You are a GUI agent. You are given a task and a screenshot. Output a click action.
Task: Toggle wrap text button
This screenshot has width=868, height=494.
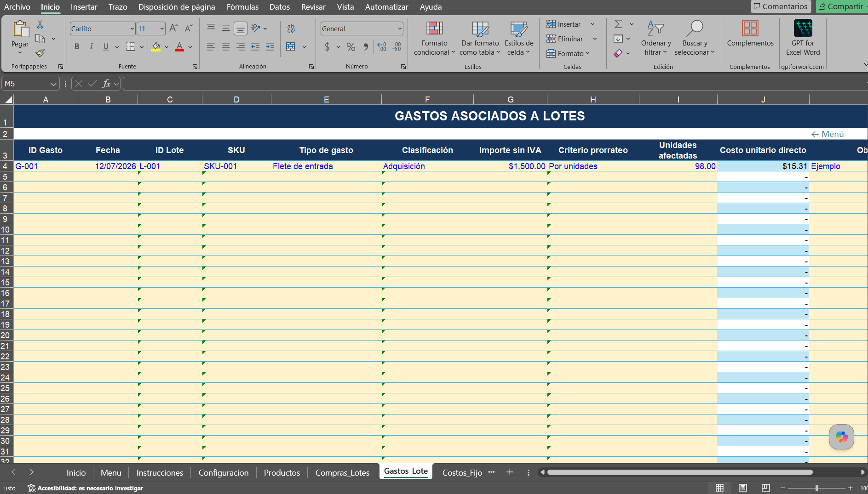tap(291, 28)
